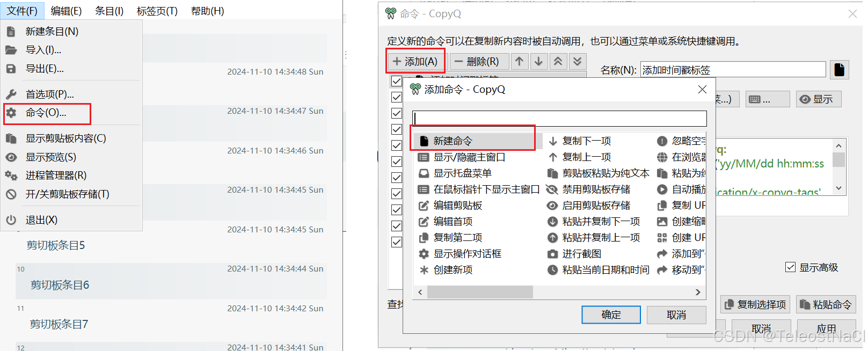
Task: Click the horizontal scrollbar thumb in 添加命令 list
Action: (x=480, y=292)
